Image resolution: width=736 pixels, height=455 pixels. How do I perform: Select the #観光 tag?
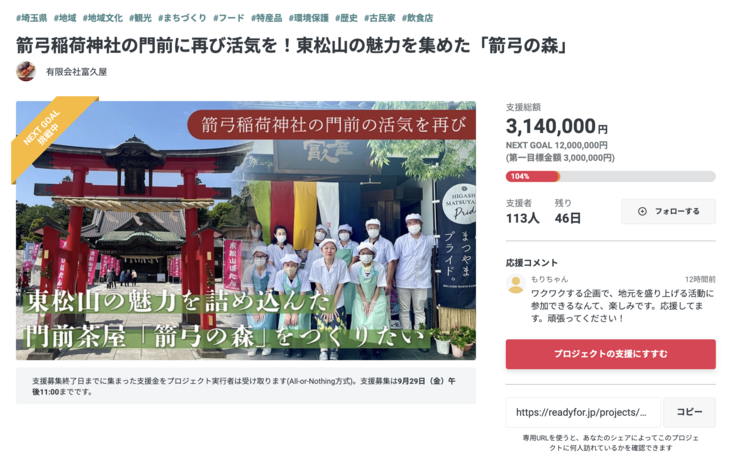(x=140, y=18)
